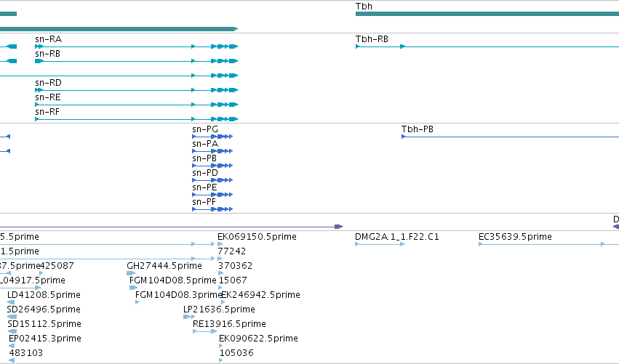Select the sn-PA protein label

205,144
